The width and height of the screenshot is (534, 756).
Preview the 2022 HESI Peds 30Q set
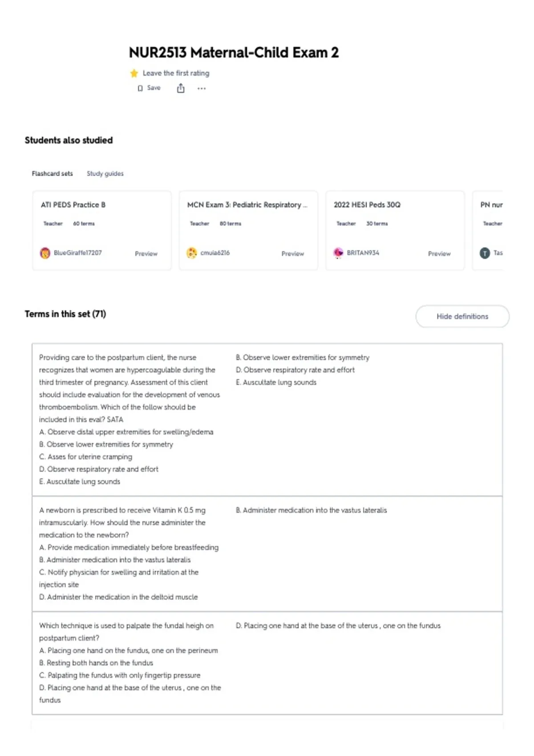(x=439, y=253)
